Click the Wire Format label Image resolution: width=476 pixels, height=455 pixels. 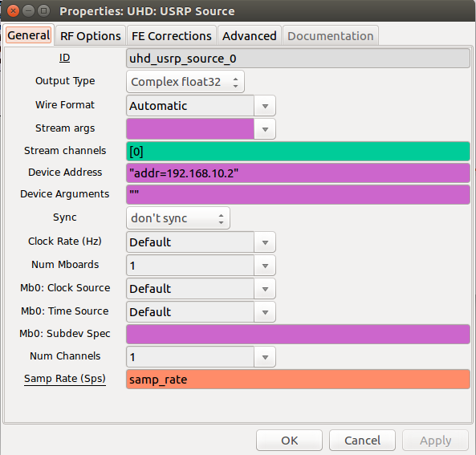(65, 104)
